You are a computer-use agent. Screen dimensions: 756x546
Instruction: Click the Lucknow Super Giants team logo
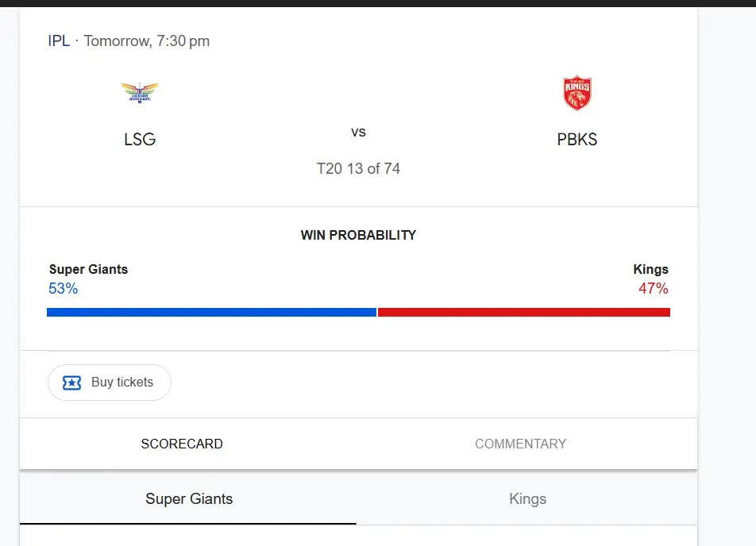[x=140, y=93]
